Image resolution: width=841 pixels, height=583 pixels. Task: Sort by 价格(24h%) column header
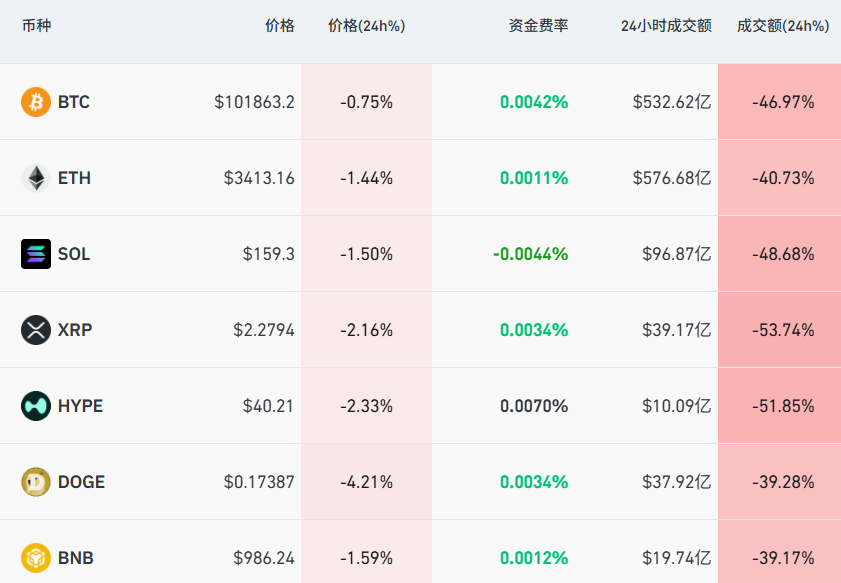click(x=366, y=26)
